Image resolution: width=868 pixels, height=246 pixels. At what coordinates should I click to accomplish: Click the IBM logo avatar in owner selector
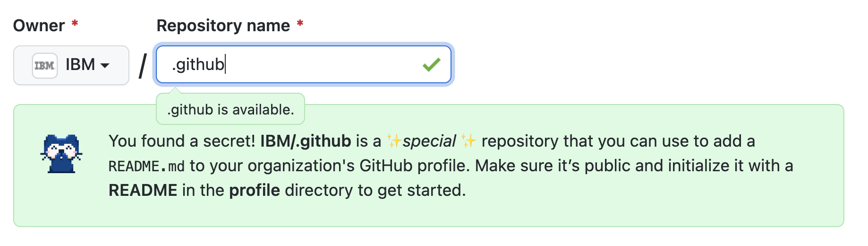pos(45,65)
